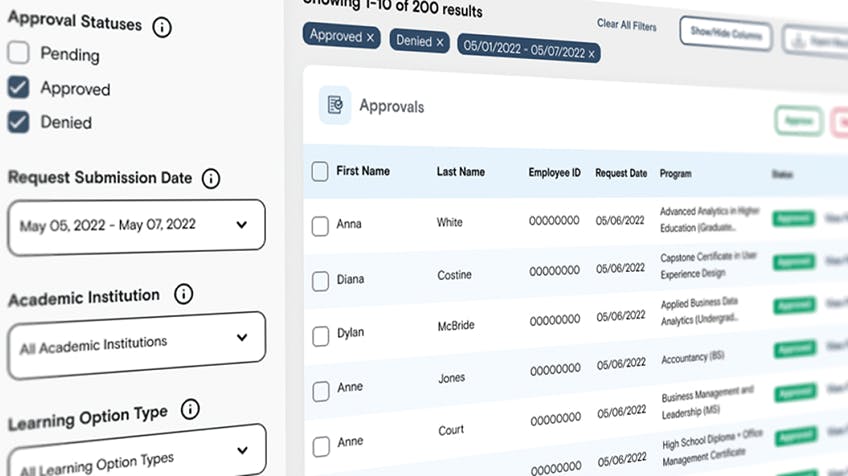Select the row checkbox for Anna White
Viewport: 848px width, 476px height.
pos(320,226)
